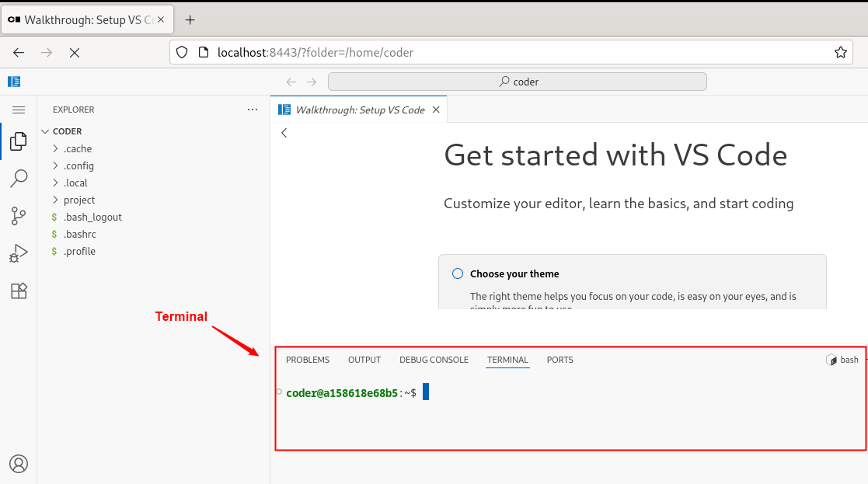Open a new browser tab
This screenshot has width=868, height=484.
point(190,20)
